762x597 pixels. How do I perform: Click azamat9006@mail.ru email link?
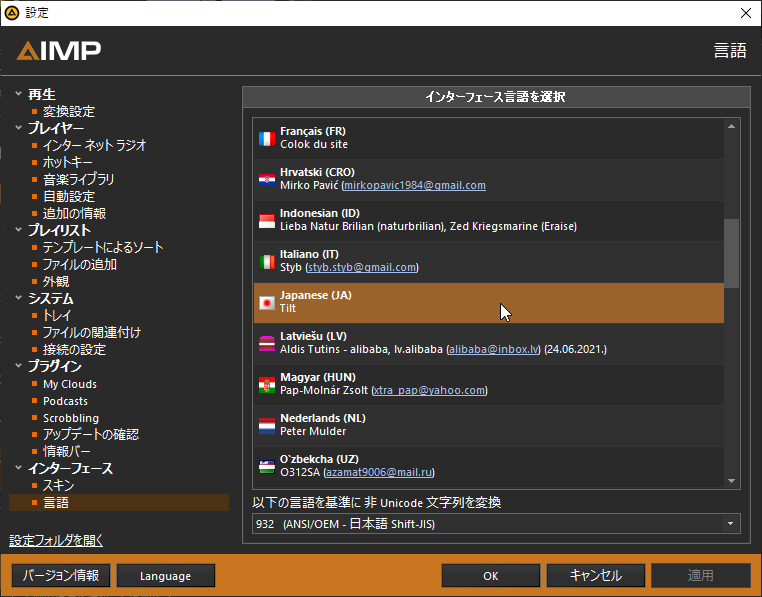(379, 473)
